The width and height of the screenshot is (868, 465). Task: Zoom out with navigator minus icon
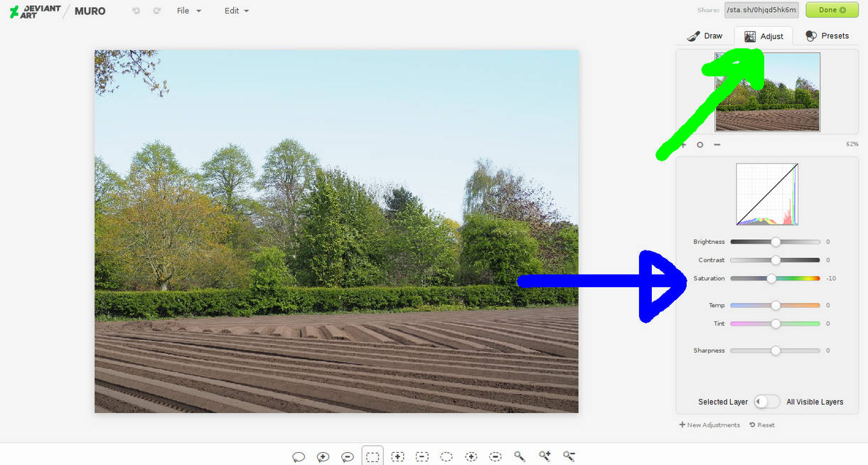pyautogui.click(x=717, y=144)
